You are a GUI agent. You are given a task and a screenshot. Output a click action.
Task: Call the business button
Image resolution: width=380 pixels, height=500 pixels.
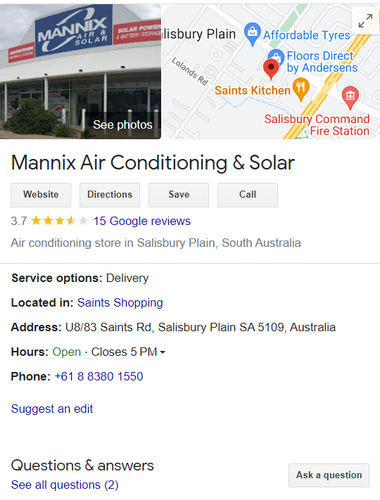[248, 195]
